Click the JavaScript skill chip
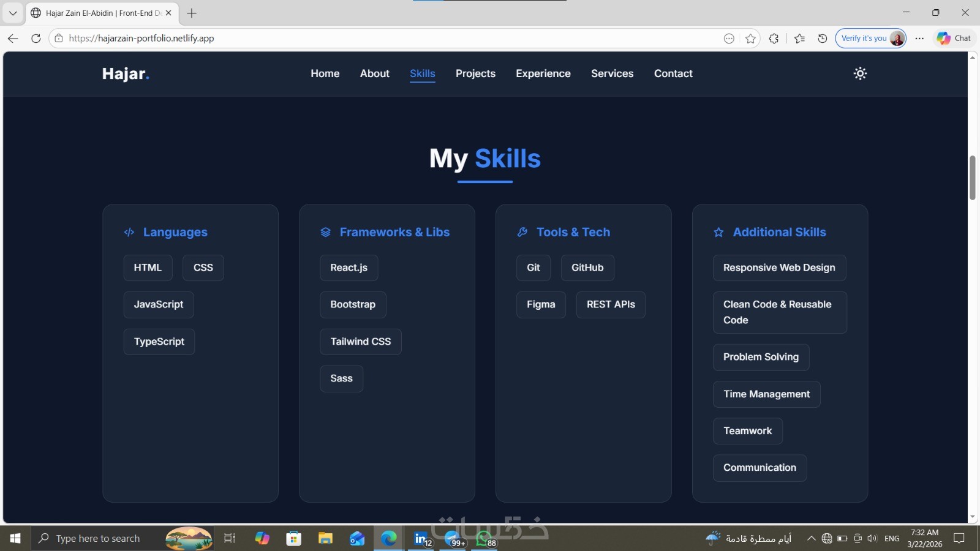Image resolution: width=980 pixels, height=551 pixels. coord(159,305)
